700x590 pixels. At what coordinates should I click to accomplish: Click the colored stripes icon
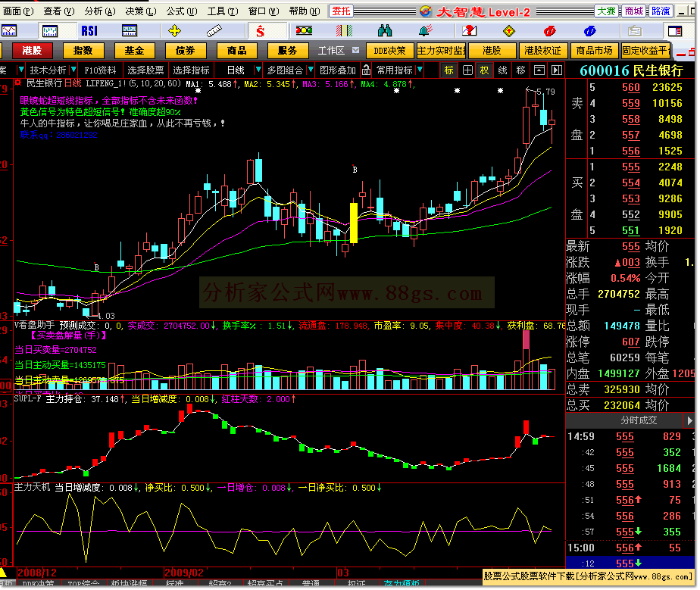(x=344, y=31)
